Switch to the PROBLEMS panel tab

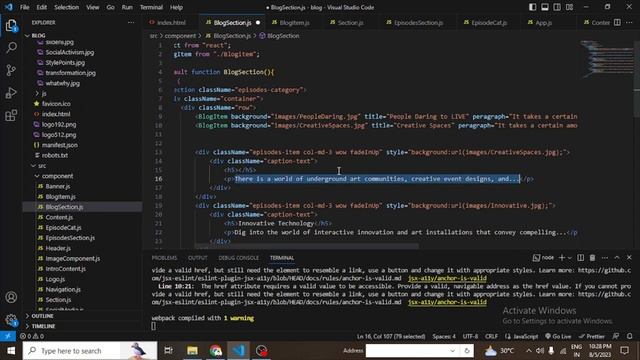(x=164, y=258)
